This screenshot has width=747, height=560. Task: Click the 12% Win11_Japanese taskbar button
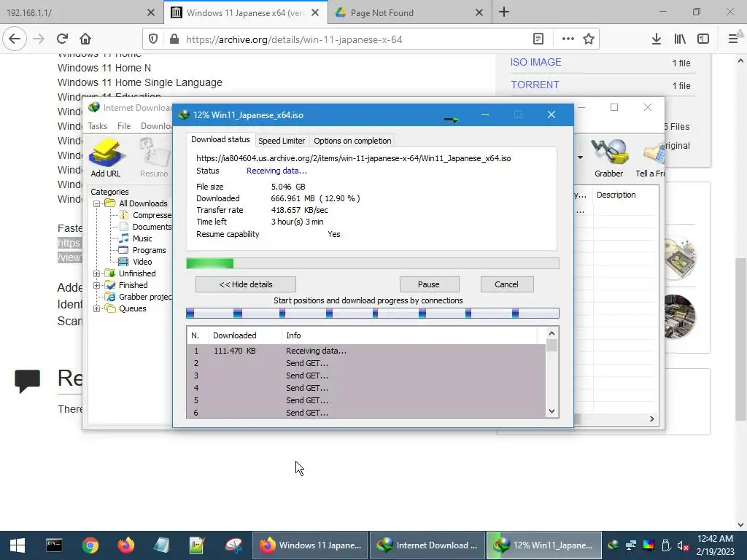pyautogui.click(x=544, y=545)
